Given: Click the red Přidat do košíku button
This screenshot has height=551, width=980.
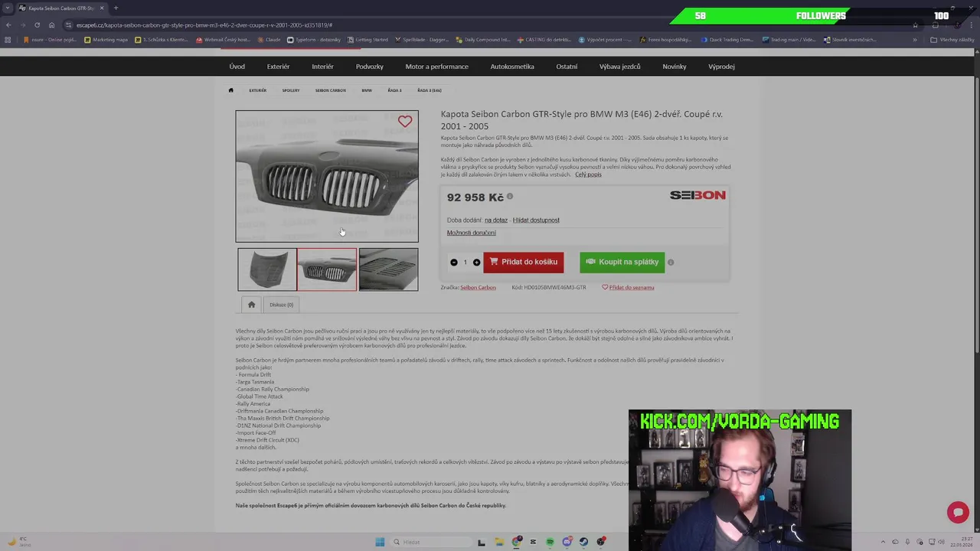Looking at the screenshot, I should pos(523,262).
